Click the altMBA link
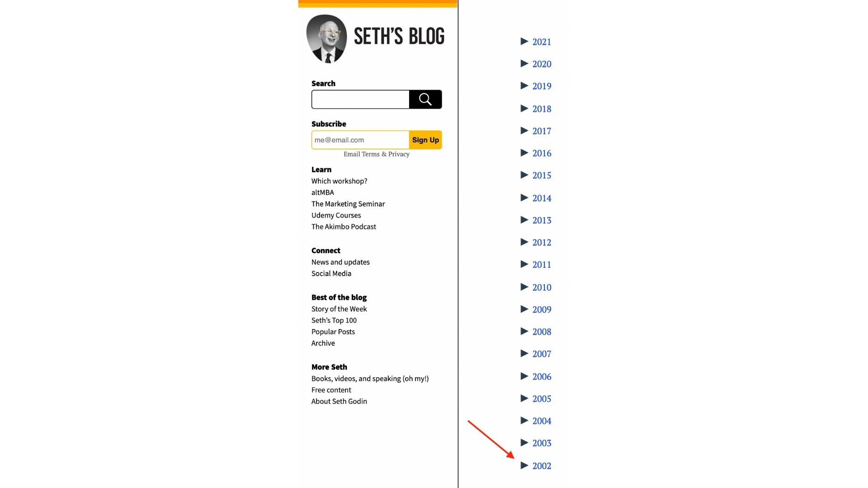The height and width of the screenshot is (488, 868). coord(322,192)
